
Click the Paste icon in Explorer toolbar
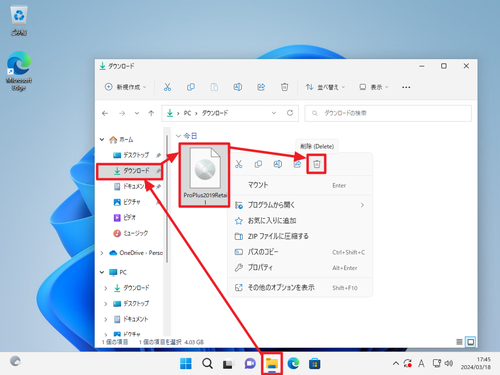coord(214,87)
